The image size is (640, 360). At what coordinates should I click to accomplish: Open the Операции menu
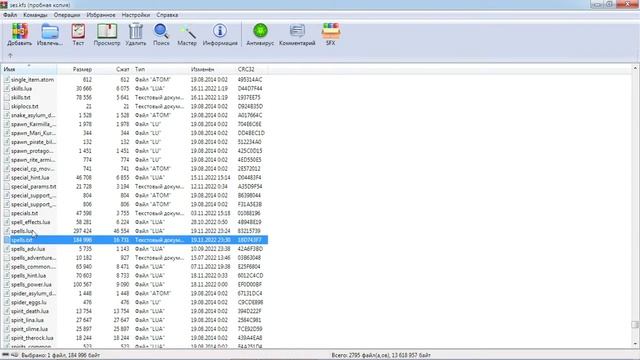pyautogui.click(x=67, y=15)
